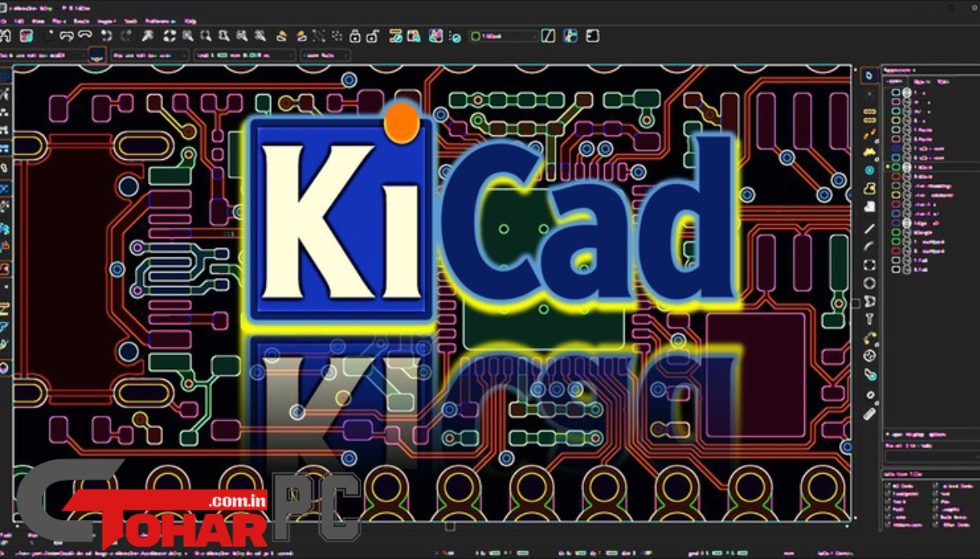Pick the Draw Rectangle tool
980x559 pixels.
click(869, 265)
